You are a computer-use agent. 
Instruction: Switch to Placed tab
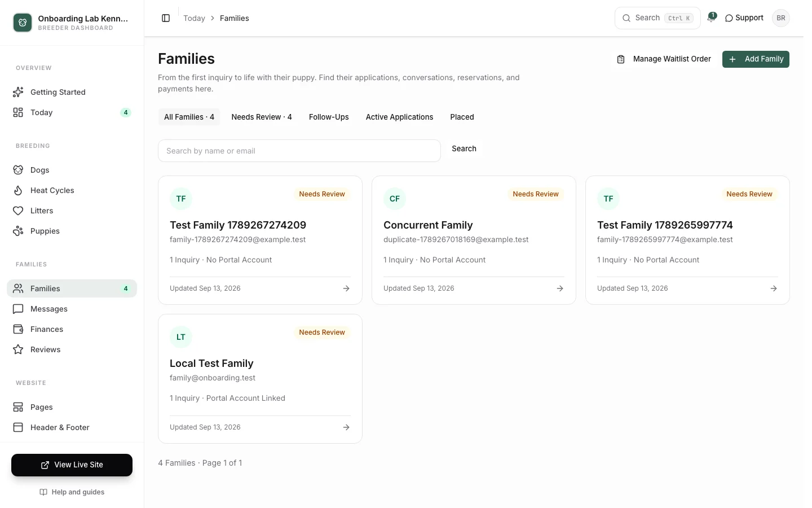click(x=462, y=117)
